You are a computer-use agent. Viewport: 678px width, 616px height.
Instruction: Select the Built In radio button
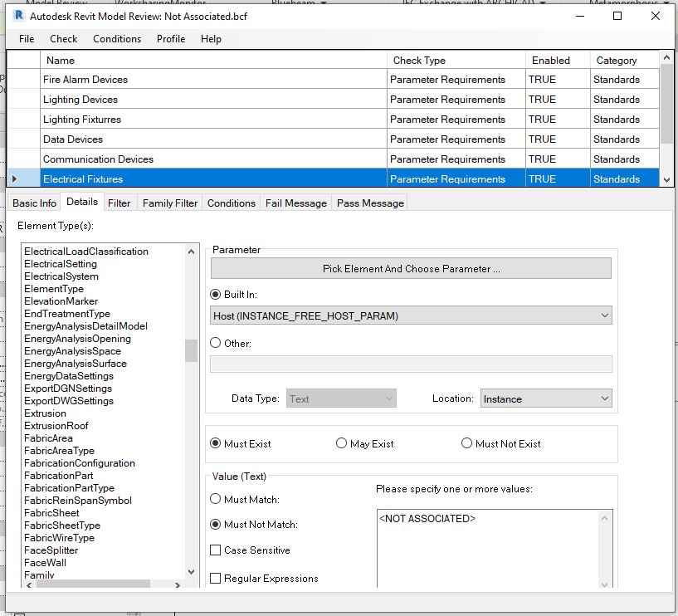click(x=215, y=295)
